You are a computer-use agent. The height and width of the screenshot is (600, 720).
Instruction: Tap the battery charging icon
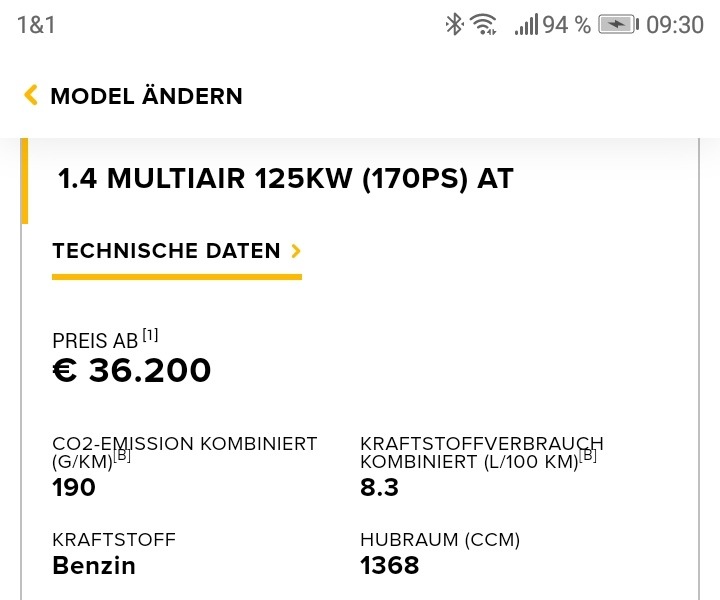pos(617,25)
